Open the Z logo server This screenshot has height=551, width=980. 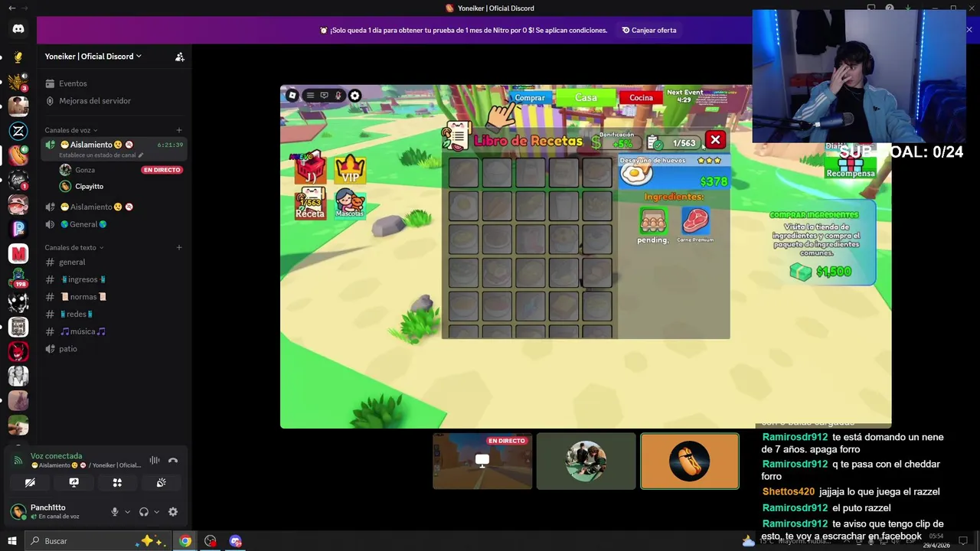click(18, 131)
